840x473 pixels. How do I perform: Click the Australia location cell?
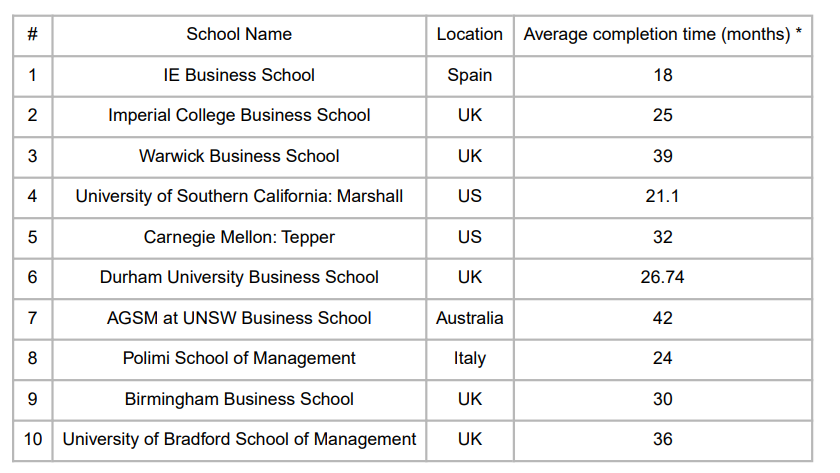[470, 318]
